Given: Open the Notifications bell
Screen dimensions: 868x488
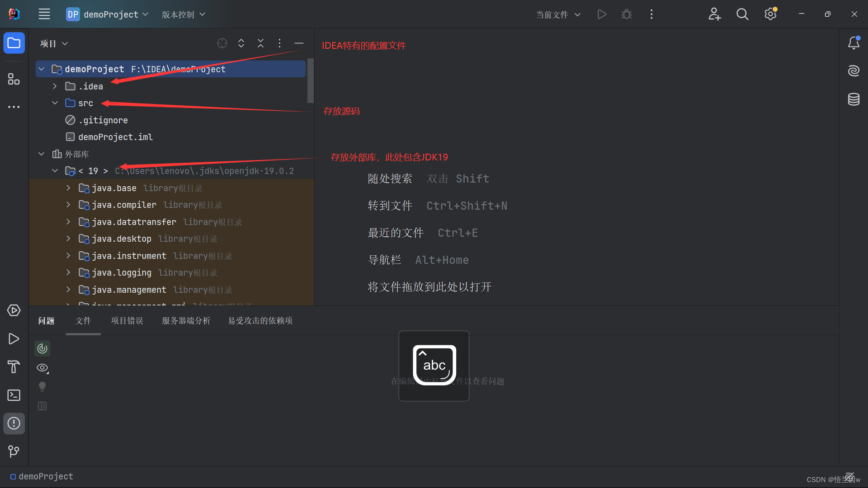Looking at the screenshot, I should point(854,43).
